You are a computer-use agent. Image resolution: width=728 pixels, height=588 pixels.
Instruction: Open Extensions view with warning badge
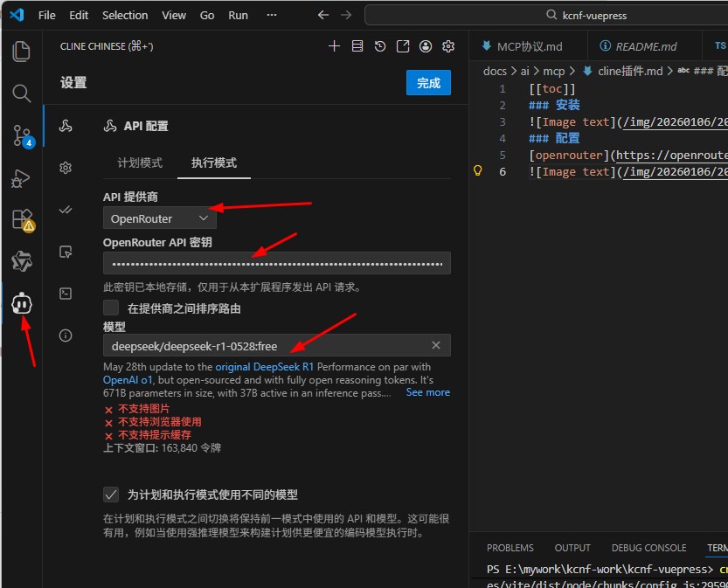pos(23,219)
